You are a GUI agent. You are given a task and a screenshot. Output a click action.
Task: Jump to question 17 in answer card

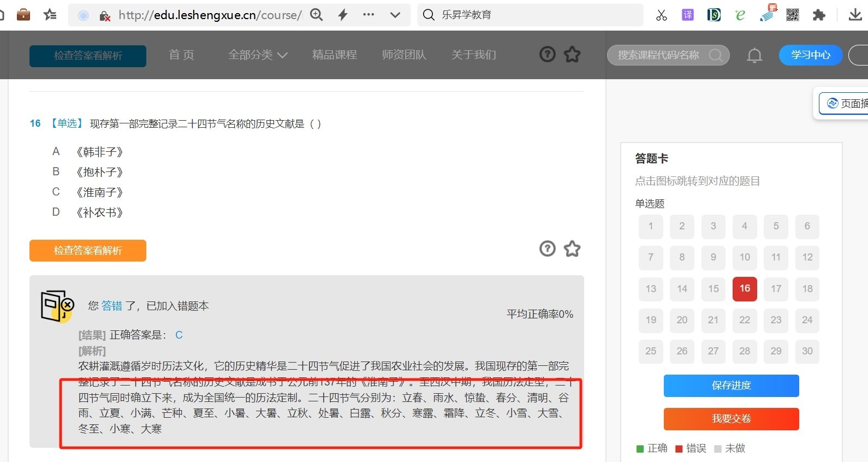[776, 289]
